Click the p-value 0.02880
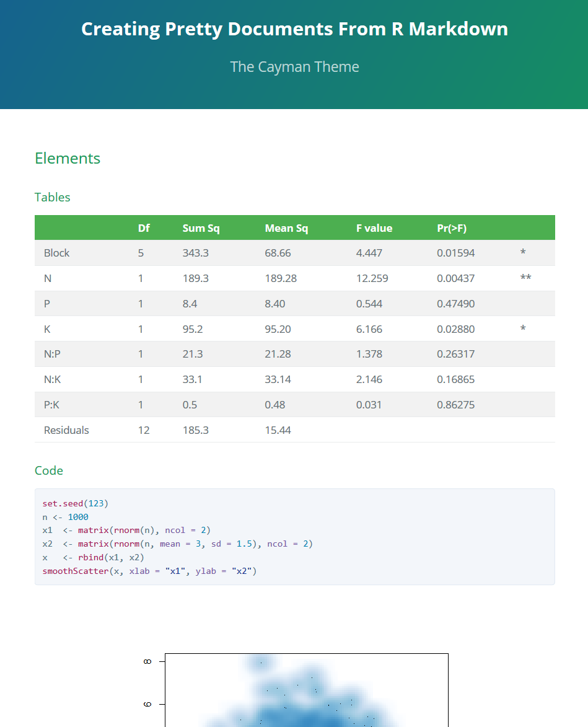This screenshot has width=588, height=727. 456,329
